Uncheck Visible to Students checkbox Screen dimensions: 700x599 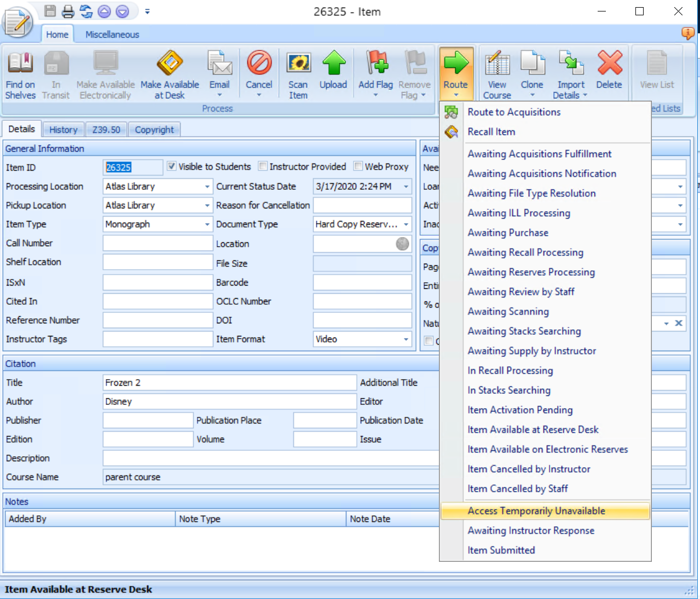coord(172,166)
